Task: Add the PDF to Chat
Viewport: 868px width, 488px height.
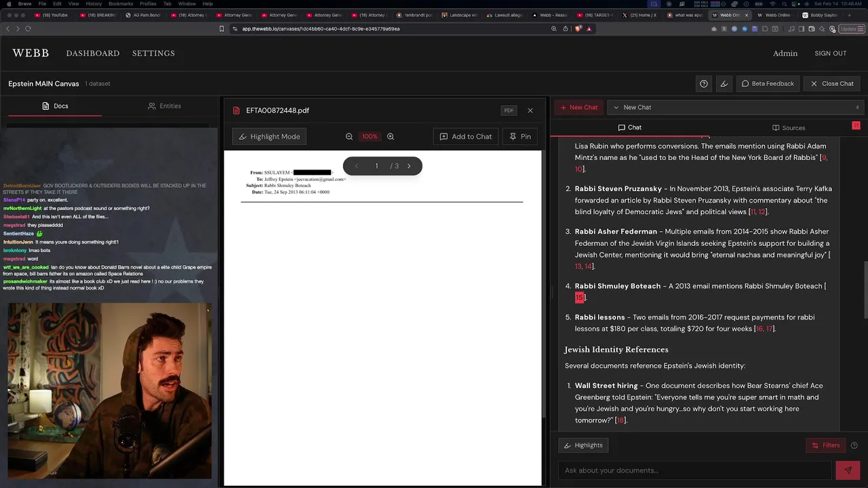Action: (x=466, y=136)
